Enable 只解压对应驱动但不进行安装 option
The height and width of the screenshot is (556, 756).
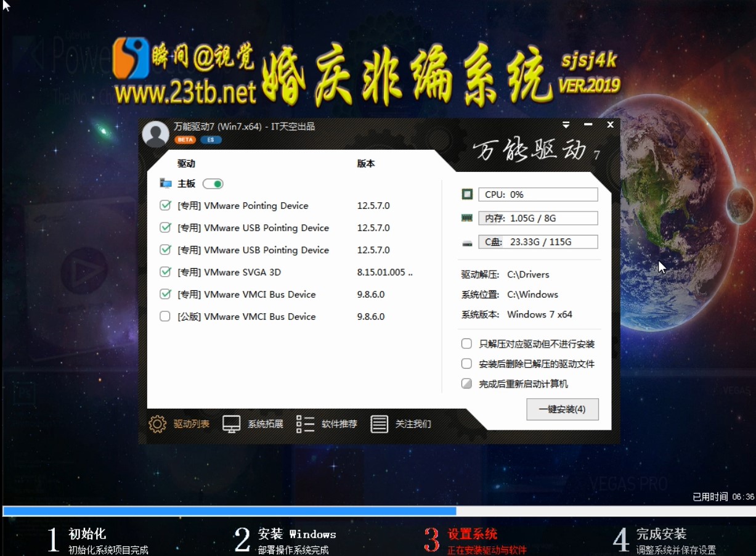pyautogui.click(x=466, y=343)
